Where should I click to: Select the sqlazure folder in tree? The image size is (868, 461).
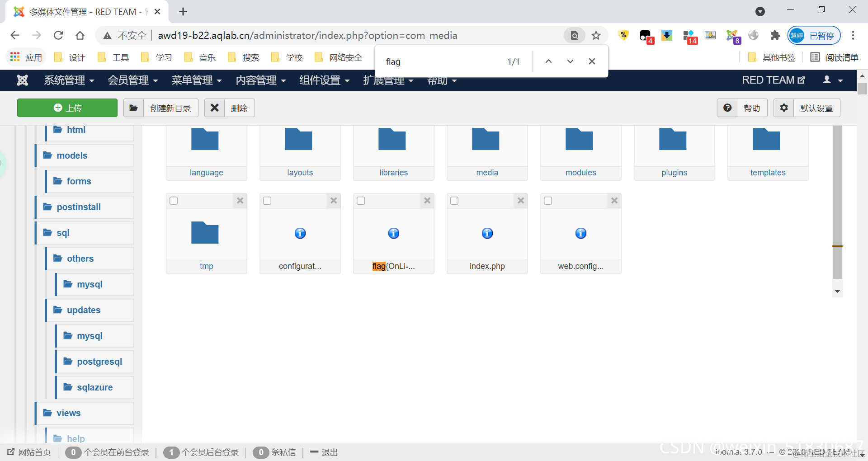click(x=95, y=387)
